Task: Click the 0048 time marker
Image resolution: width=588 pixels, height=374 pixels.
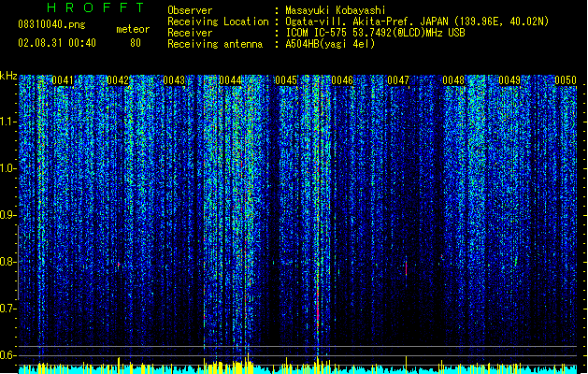Action: point(453,80)
